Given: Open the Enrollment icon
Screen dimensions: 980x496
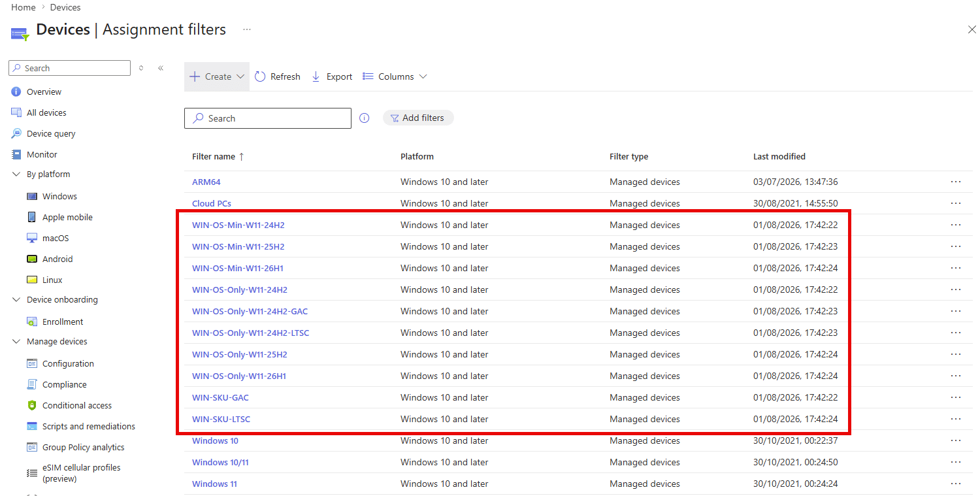Looking at the screenshot, I should pos(32,322).
